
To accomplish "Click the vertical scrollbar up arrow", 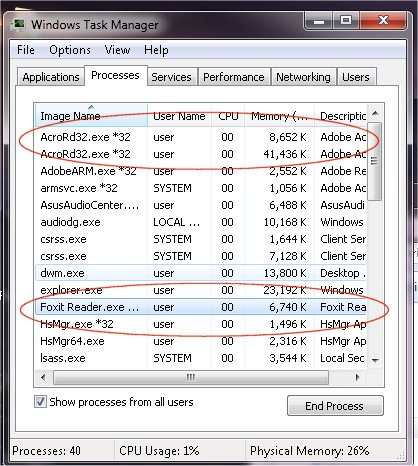I will 375,113.
